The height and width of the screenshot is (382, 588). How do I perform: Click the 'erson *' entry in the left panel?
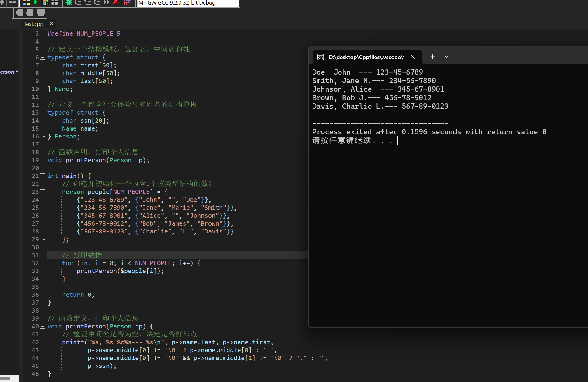9,72
